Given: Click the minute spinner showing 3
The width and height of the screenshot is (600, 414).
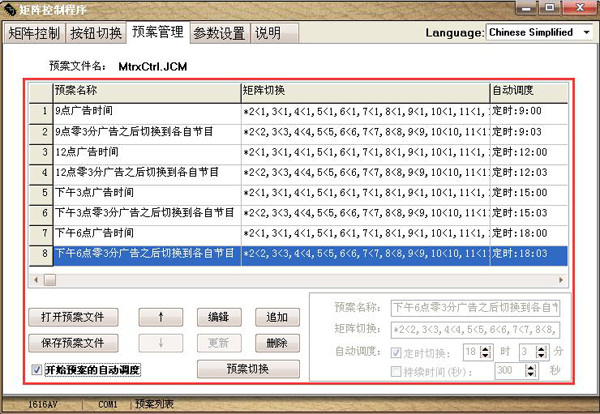Looking at the screenshot, I should coord(533,352).
